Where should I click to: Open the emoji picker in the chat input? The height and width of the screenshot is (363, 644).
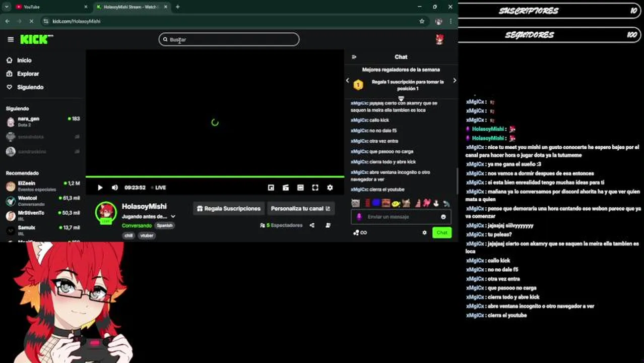tap(443, 217)
